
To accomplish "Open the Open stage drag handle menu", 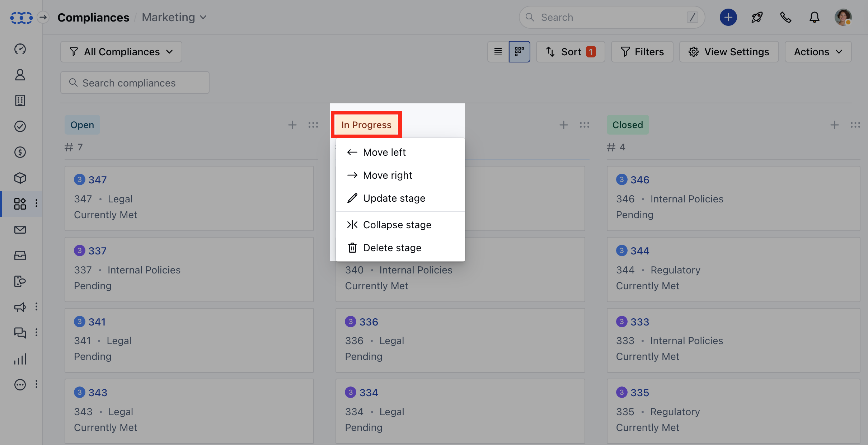I will point(313,125).
